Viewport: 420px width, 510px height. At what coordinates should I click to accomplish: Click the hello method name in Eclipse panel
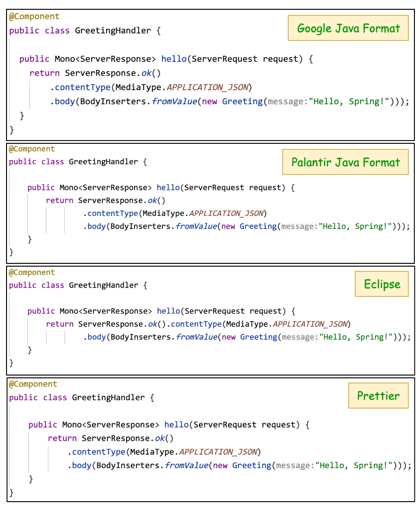[169, 311]
